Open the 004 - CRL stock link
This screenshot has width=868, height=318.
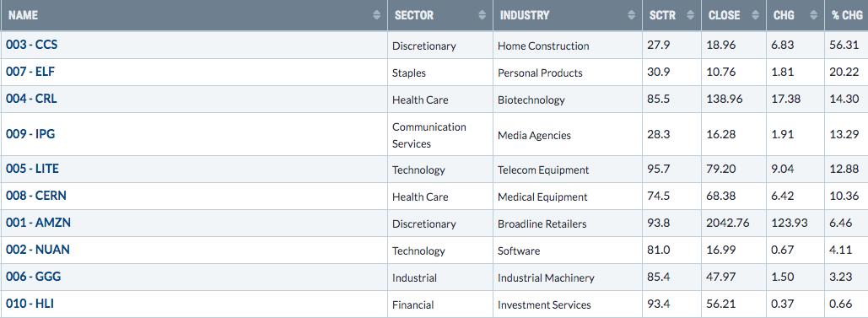pos(31,99)
